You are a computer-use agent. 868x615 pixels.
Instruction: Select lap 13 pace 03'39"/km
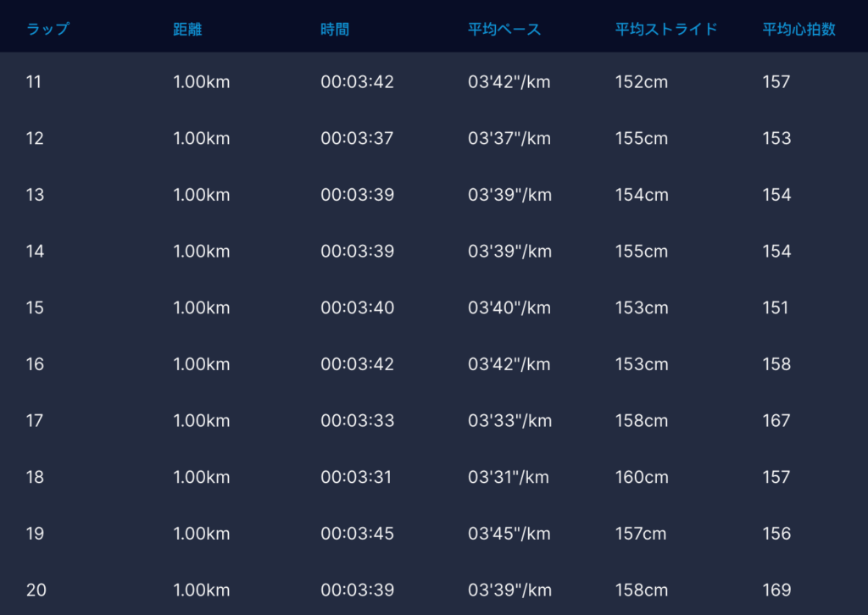(509, 195)
